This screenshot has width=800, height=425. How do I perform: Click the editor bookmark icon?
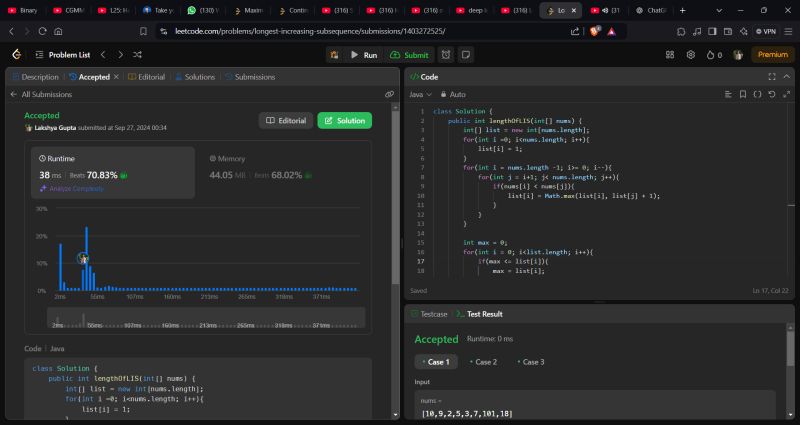click(x=743, y=94)
